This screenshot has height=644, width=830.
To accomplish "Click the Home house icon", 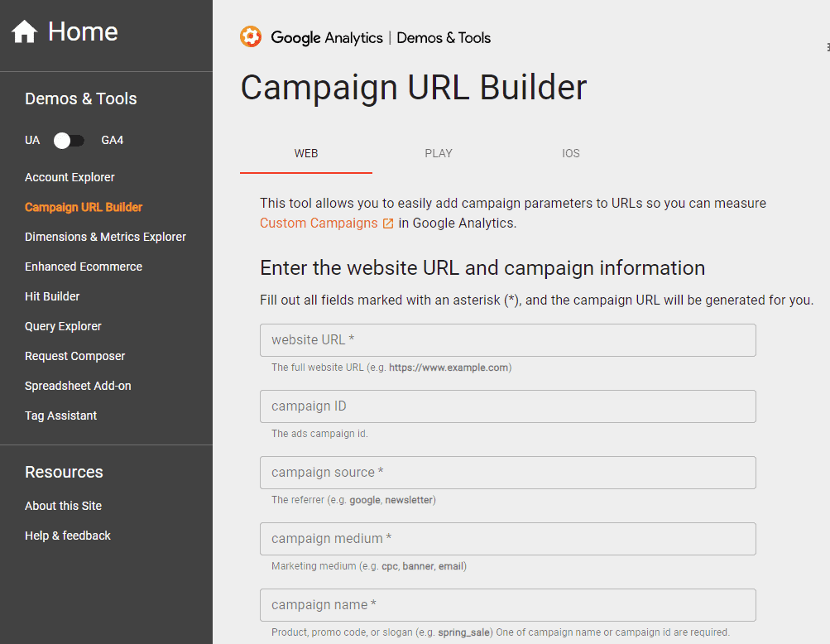I will tap(24, 31).
